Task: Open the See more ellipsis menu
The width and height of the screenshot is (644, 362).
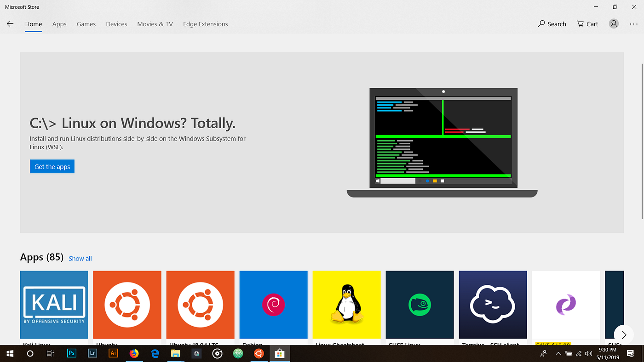Action: click(x=633, y=24)
